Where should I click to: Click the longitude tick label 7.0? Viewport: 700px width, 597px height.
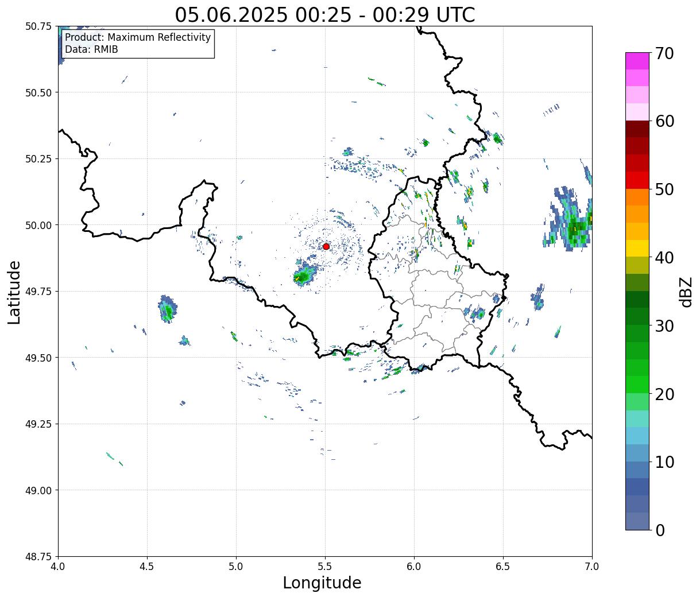(x=592, y=566)
